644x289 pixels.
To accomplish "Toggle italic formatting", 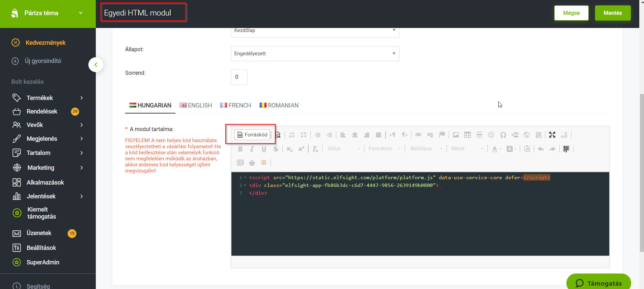I will click(252, 149).
